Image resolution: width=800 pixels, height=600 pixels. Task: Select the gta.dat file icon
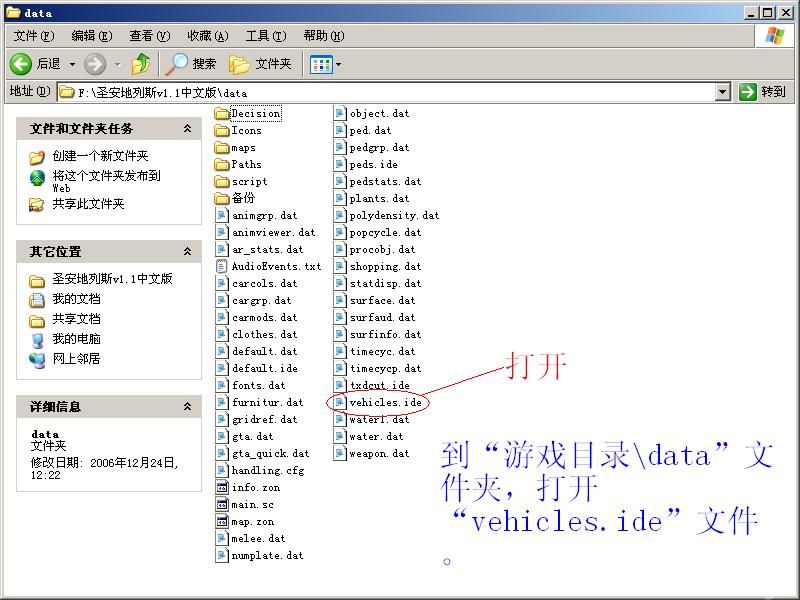coord(222,436)
